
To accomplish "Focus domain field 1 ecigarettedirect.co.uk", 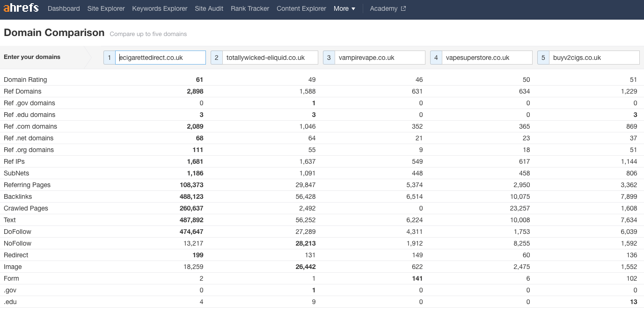I will point(160,58).
